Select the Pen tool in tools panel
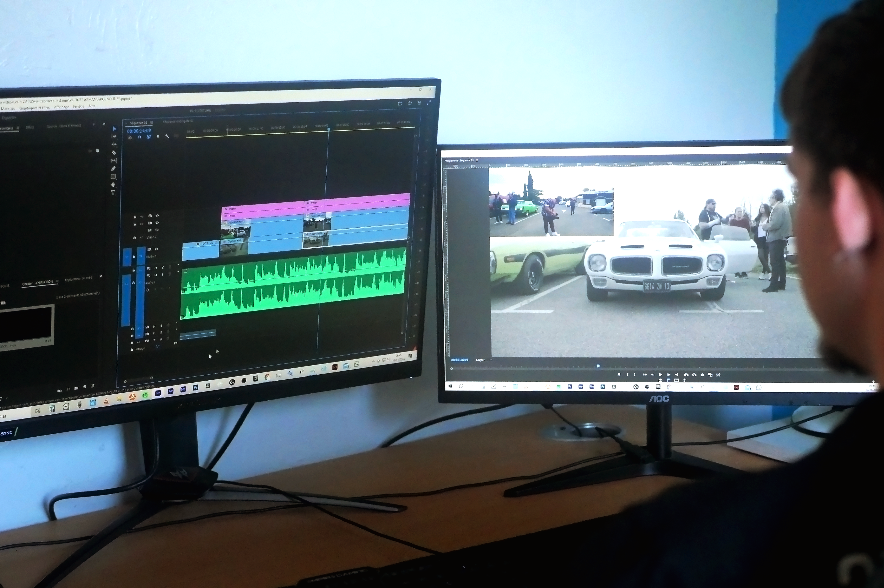The height and width of the screenshot is (588, 884). point(113,168)
